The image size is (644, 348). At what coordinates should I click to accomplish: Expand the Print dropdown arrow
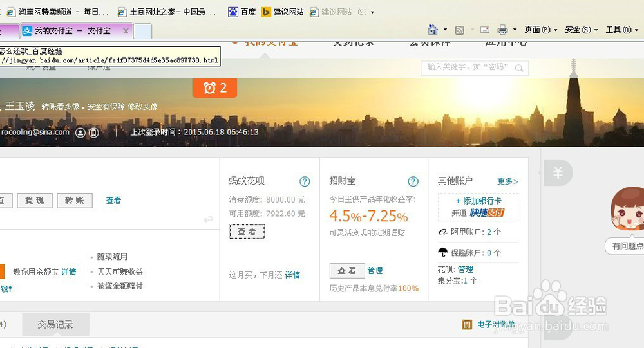pos(515,30)
